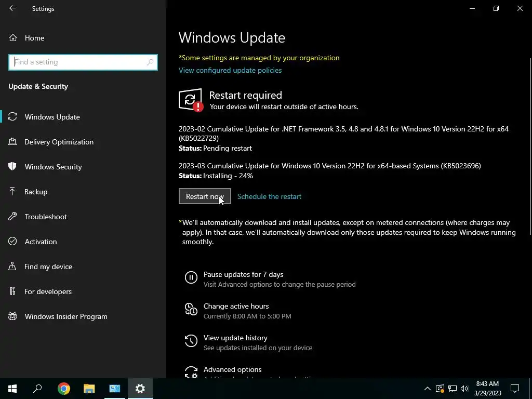Image resolution: width=532 pixels, height=399 pixels.
Task: Select the Troubleshoot wrench icon
Action: point(12,217)
